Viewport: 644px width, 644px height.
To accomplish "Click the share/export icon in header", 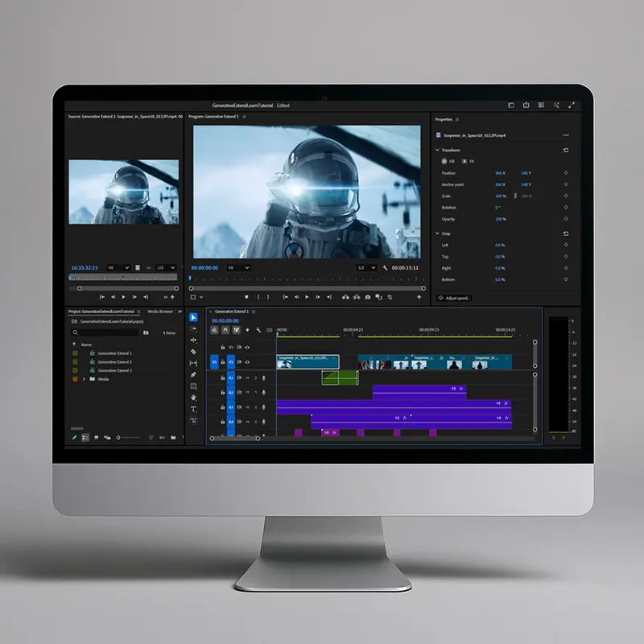I will pos(526,105).
